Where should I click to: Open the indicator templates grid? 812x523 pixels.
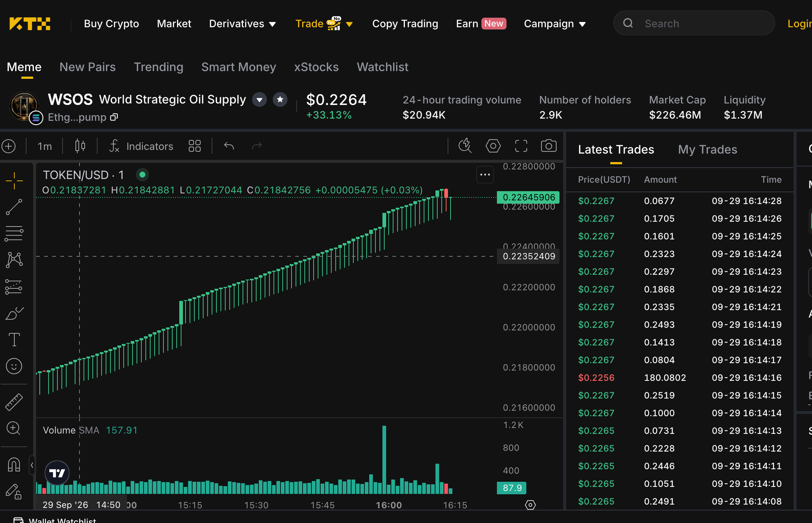point(195,146)
